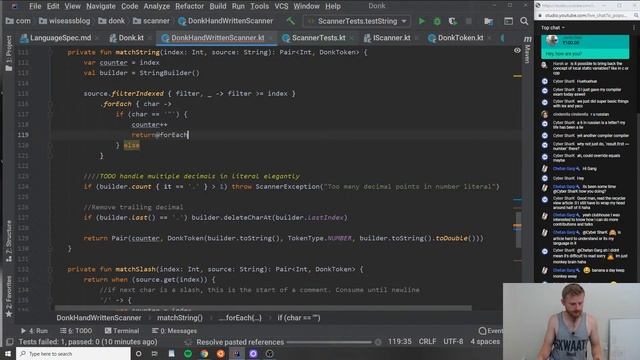Close the ScannerTests.kt tab

pyautogui.click(x=351, y=38)
